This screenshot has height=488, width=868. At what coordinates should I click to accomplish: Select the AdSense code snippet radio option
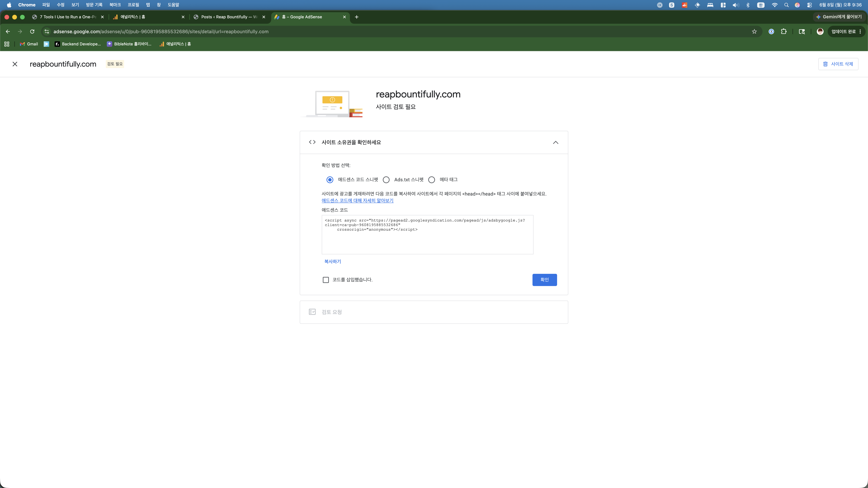pyautogui.click(x=330, y=180)
